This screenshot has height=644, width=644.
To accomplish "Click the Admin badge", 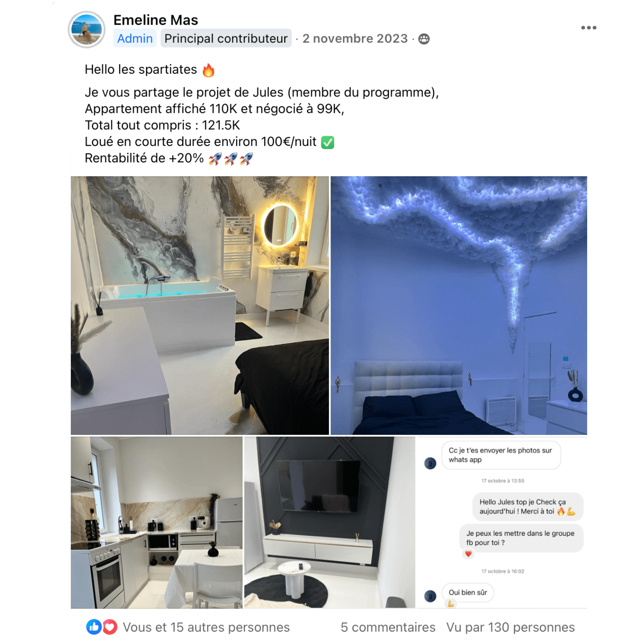I will pyautogui.click(x=135, y=38).
